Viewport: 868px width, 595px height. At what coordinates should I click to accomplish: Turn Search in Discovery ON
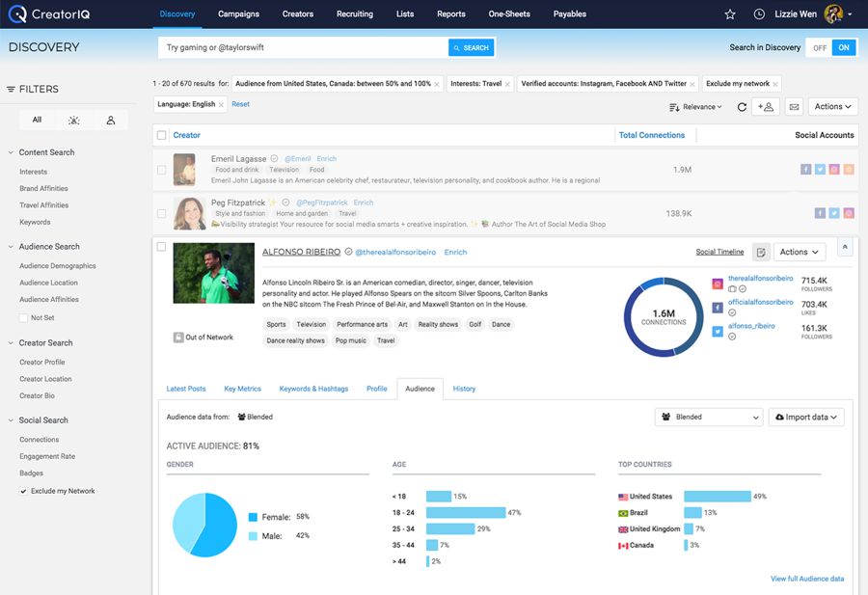point(844,48)
